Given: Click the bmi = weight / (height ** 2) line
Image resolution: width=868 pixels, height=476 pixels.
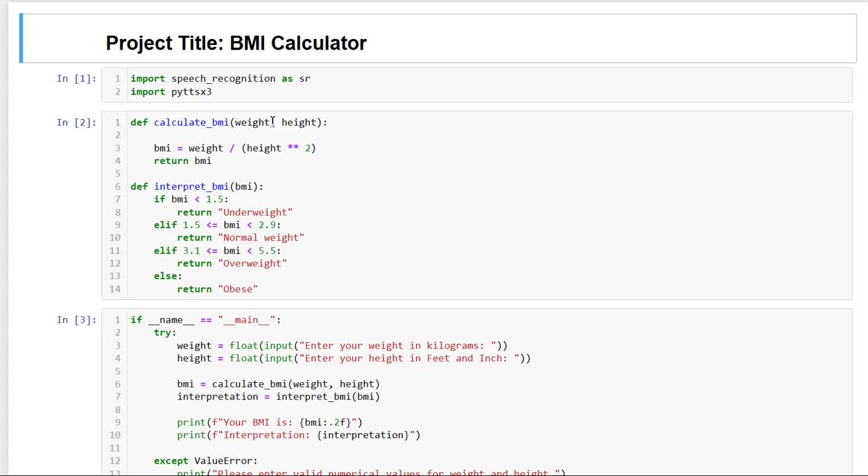Looking at the screenshot, I should point(235,148).
